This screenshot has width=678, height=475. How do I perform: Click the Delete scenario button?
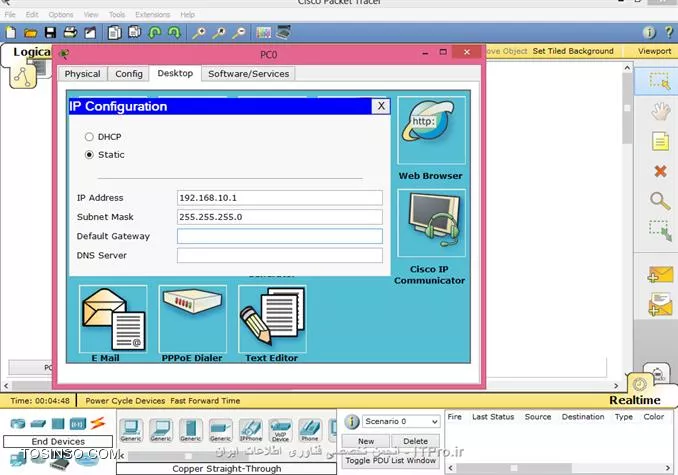416,441
